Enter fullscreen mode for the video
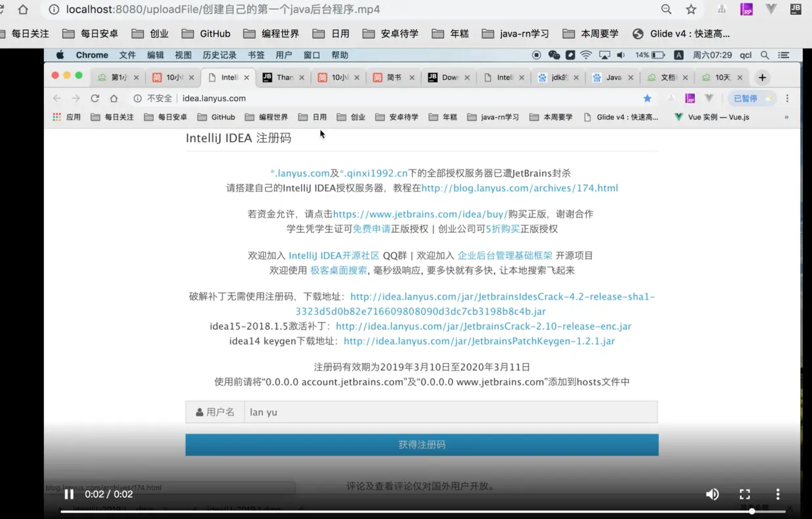This screenshot has height=519, width=812. coord(745,494)
